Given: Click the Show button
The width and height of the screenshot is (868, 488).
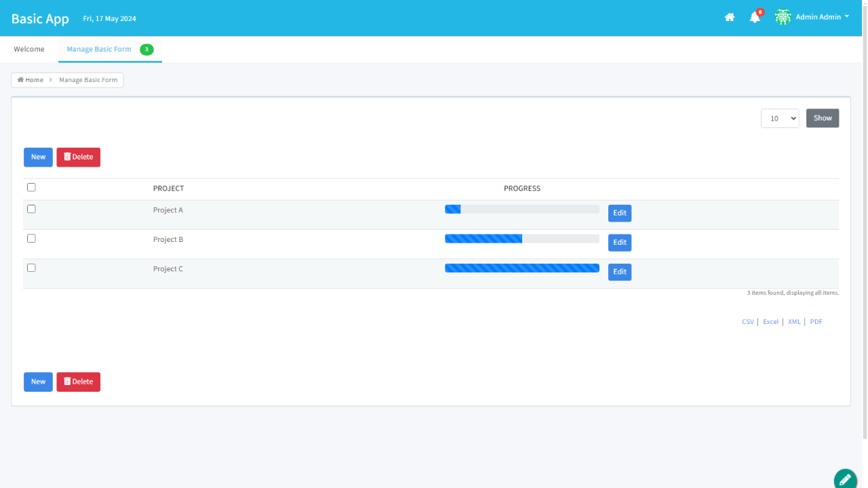Looking at the screenshot, I should tap(823, 118).
